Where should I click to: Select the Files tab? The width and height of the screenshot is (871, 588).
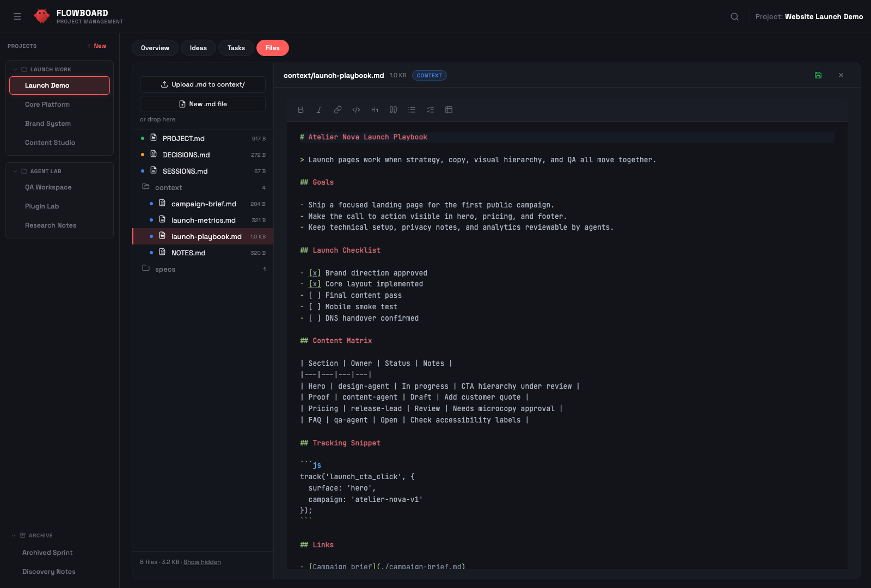coord(273,48)
